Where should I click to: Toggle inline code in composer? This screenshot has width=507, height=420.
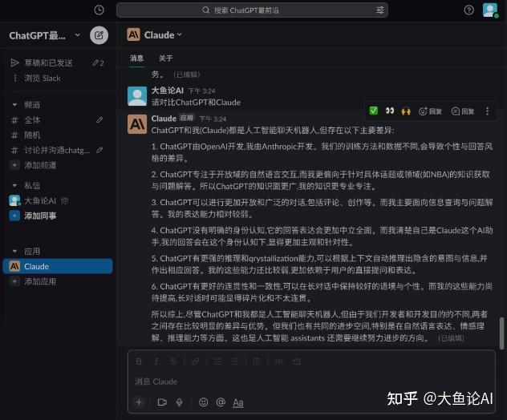pos(278,361)
